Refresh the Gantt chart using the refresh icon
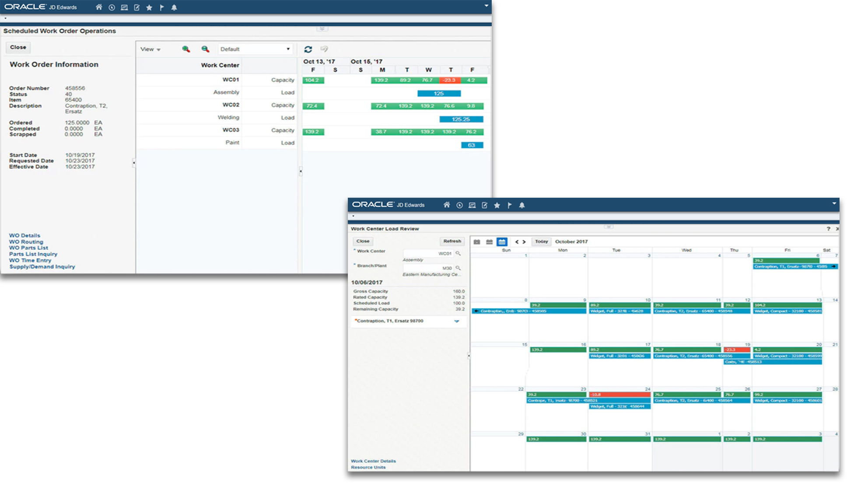Image resolution: width=868 pixels, height=496 pixels. tap(309, 49)
